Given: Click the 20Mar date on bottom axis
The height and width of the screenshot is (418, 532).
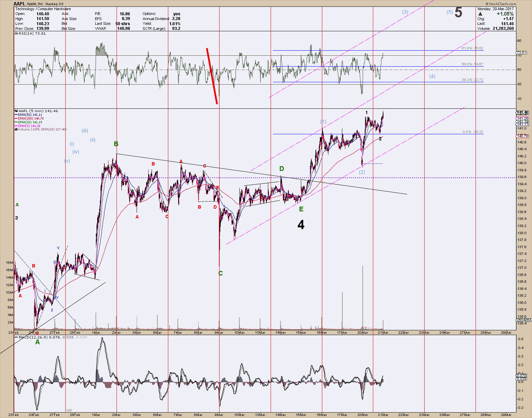Looking at the screenshot, I should tap(363, 415).
